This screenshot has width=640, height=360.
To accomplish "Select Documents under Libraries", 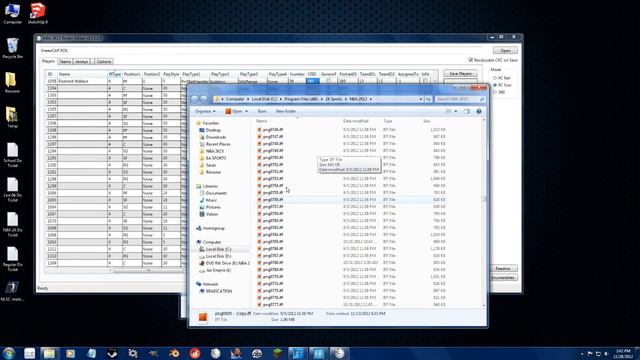I will pyautogui.click(x=216, y=193).
